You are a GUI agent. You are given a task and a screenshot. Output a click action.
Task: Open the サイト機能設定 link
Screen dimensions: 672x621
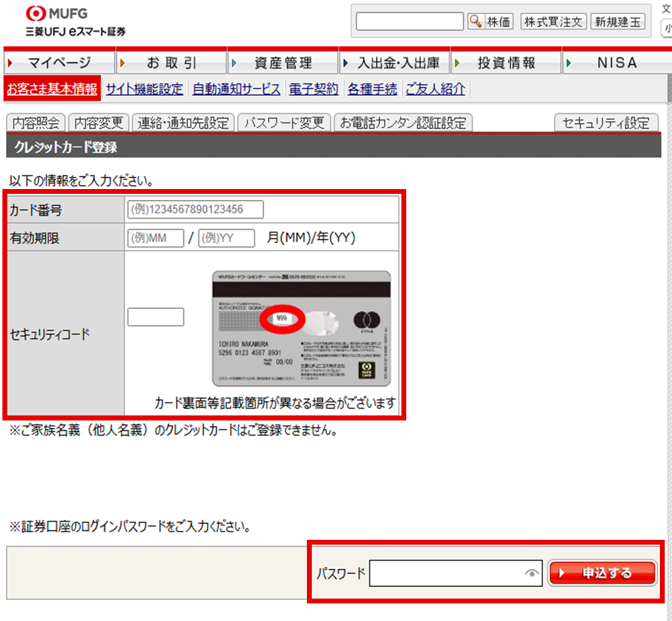click(145, 89)
